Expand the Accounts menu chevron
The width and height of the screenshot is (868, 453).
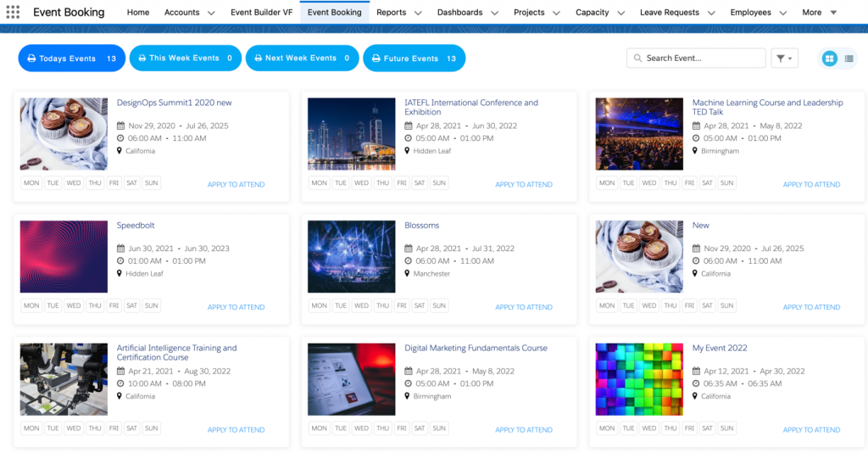(x=211, y=13)
